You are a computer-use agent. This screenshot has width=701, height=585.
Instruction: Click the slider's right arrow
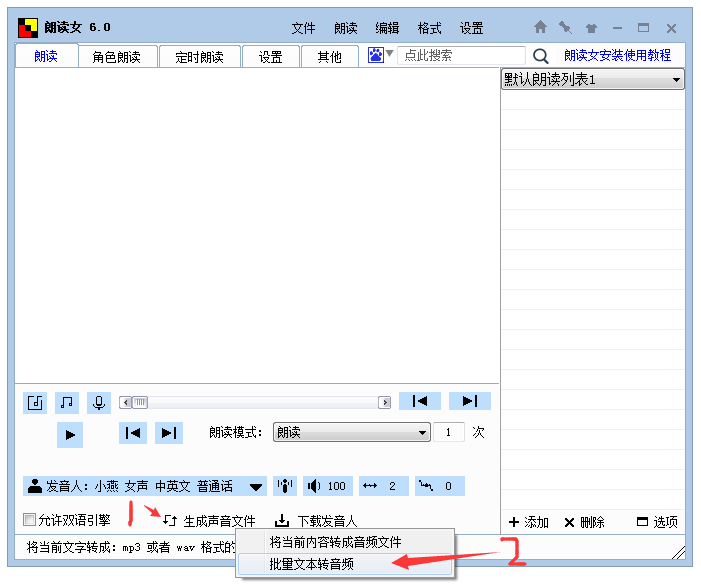tap(384, 403)
